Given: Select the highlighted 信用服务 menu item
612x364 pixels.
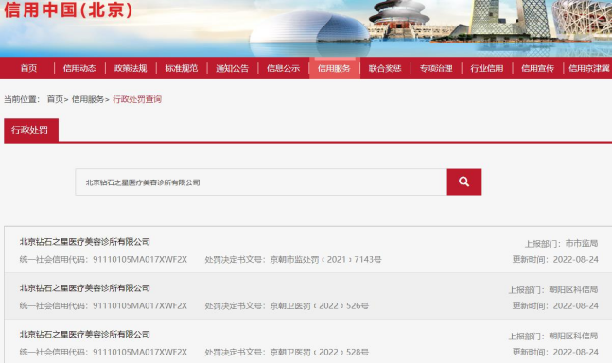Looking at the screenshot, I should pos(334,68).
